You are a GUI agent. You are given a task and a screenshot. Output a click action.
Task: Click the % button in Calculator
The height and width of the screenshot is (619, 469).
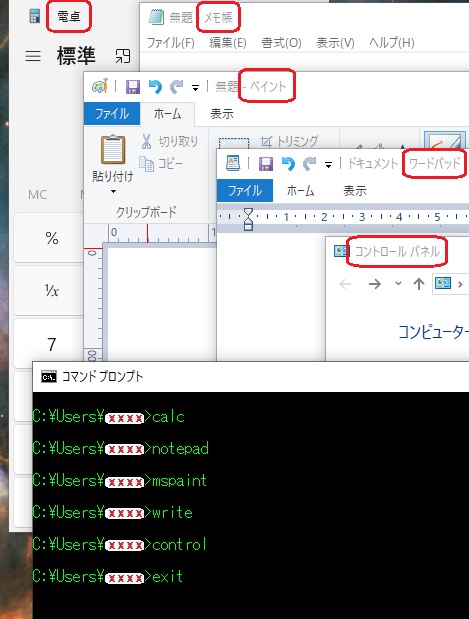(x=49, y=238)
